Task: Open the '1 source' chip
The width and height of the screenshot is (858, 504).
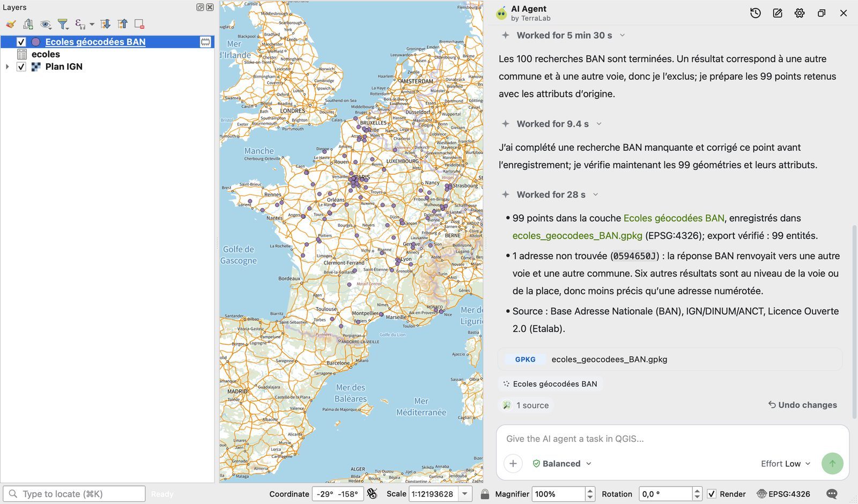Action: point(526,405)
